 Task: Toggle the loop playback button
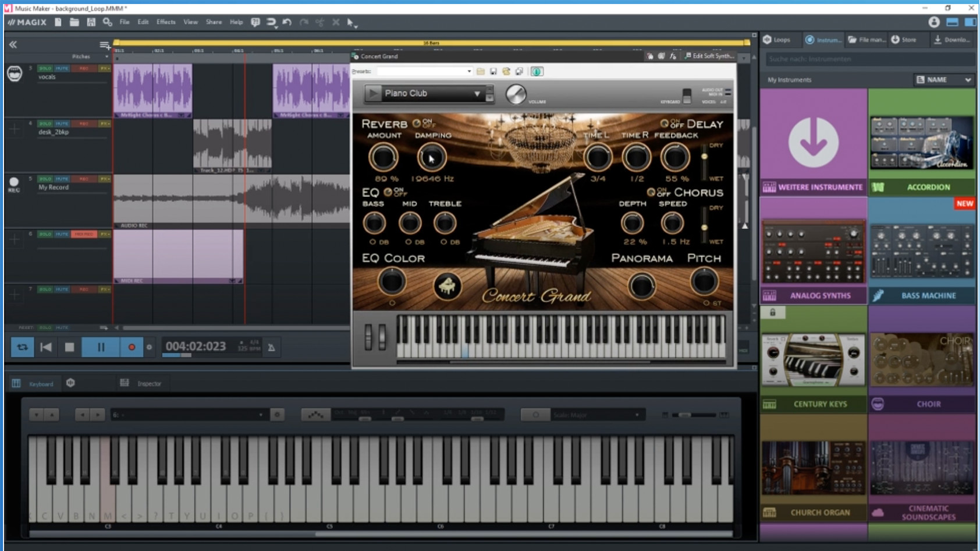coord(22,347)
